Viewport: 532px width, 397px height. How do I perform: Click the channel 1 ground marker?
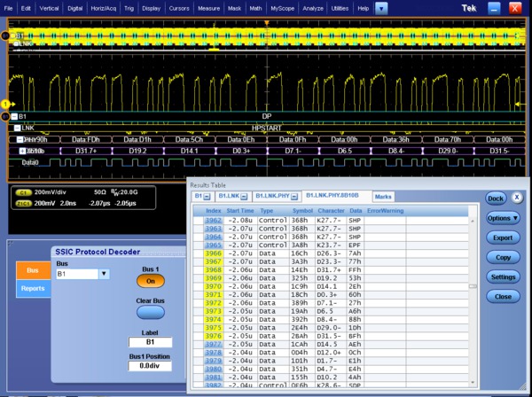5,105
